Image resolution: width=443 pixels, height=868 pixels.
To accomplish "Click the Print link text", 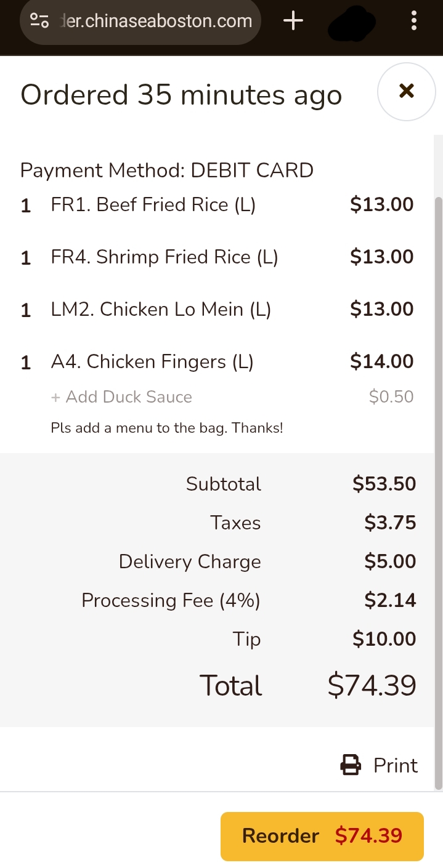I will pyautogui.click(x=396, y=765).
